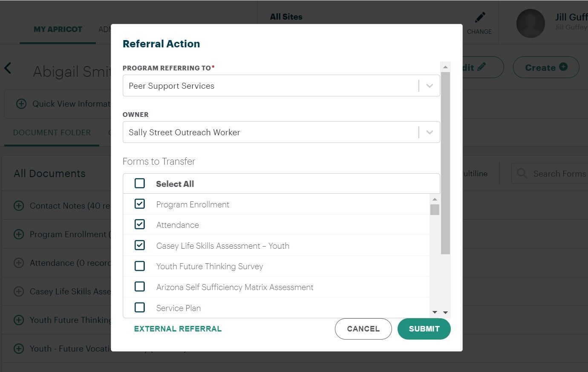588x372 pixels.
Task: Open Program Referring To dropdown
Action: click(x=429, y=86)
